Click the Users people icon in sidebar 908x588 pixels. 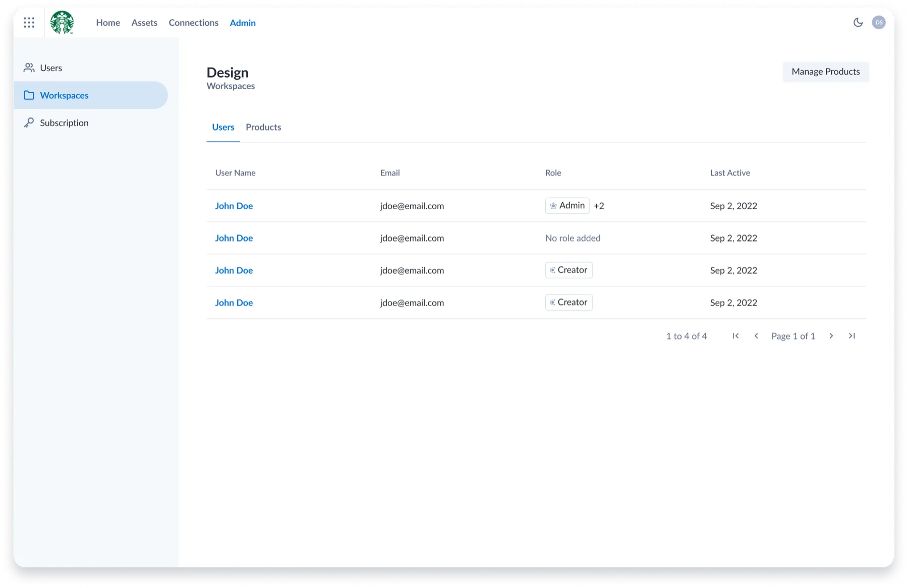pyautogui.click(x=29, y=68)
